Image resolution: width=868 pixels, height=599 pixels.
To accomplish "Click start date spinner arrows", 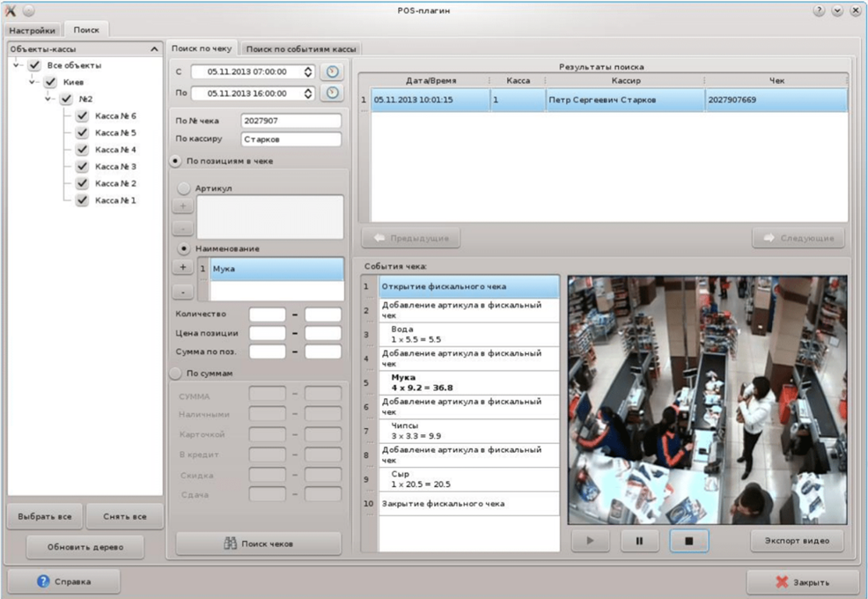I will point(307,72).
